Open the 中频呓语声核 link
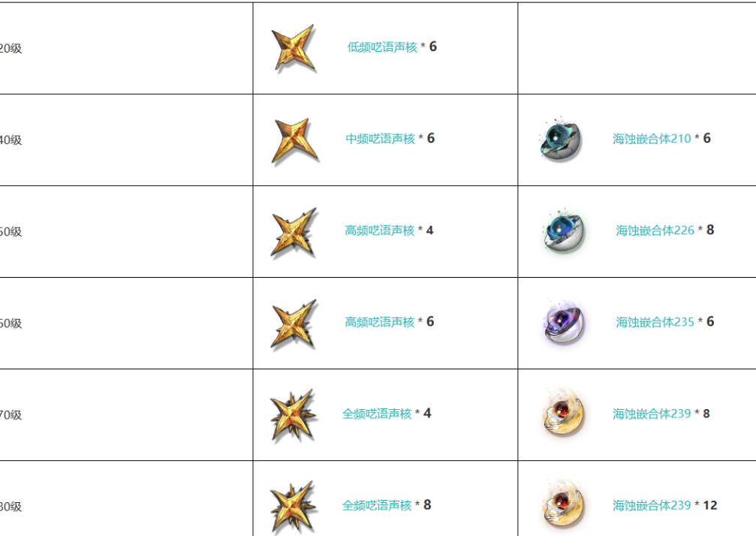756x536 pixels. (x=380, y=139)
